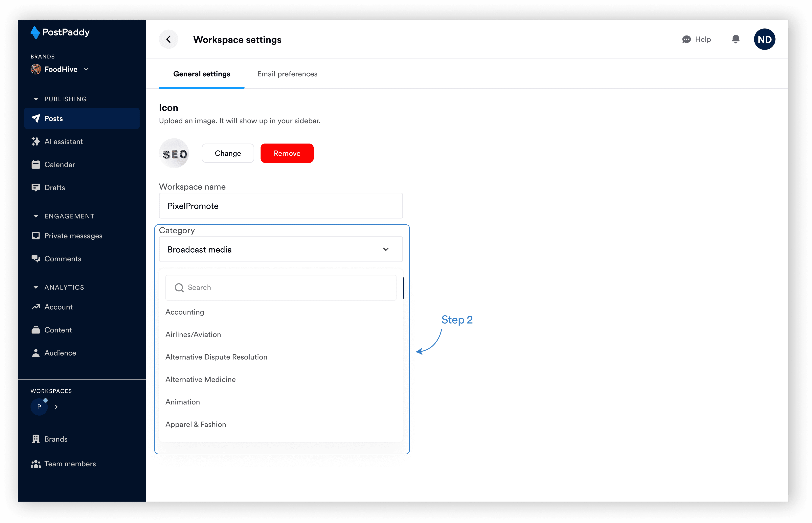
Task: Expand workspaces list with chevron arrow
Action: point(56,407)
